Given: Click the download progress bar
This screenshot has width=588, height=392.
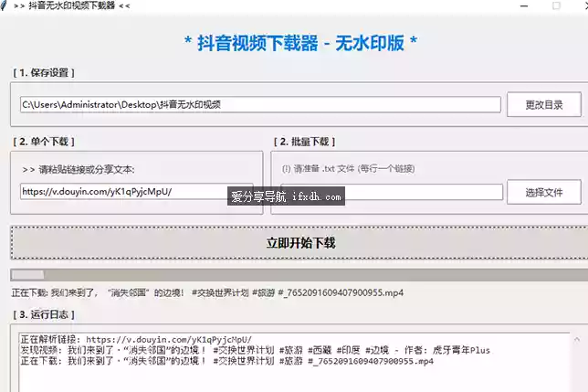Looking at the screenshot, I should (x=299, y=275).
